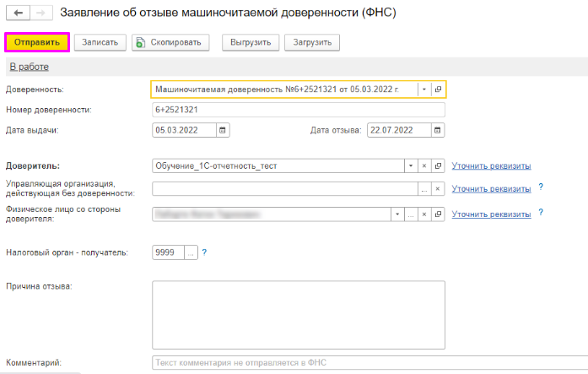This screenshot has height=374, width=588.
Task: Expand the Доверитель dropdown list
Action: (x=411, y=166)
